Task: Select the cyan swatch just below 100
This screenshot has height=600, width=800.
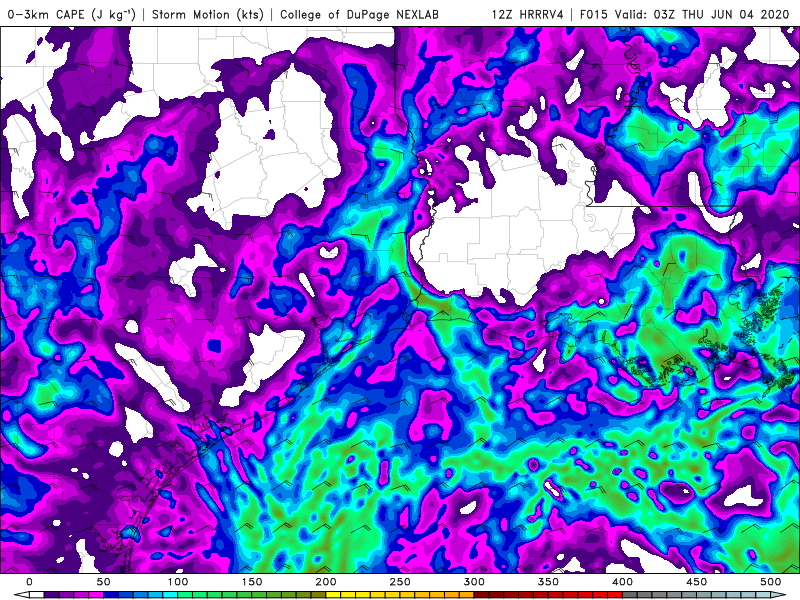Action: point(170,595)
